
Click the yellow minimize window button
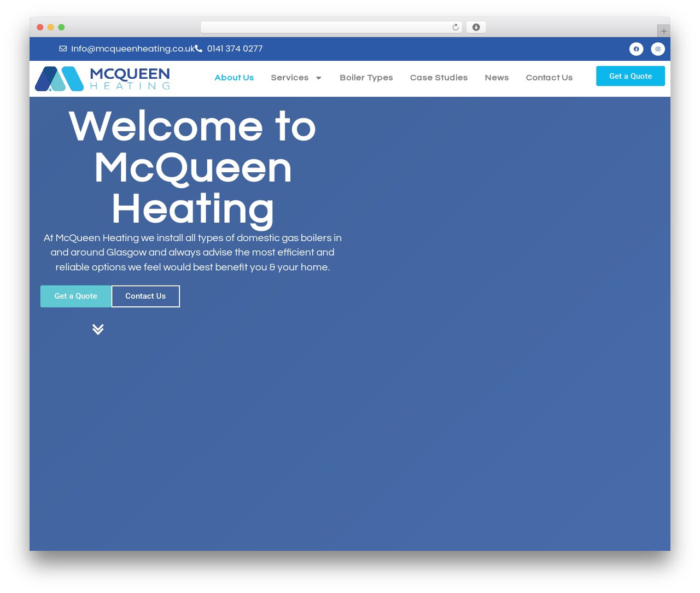coord(51,27)
